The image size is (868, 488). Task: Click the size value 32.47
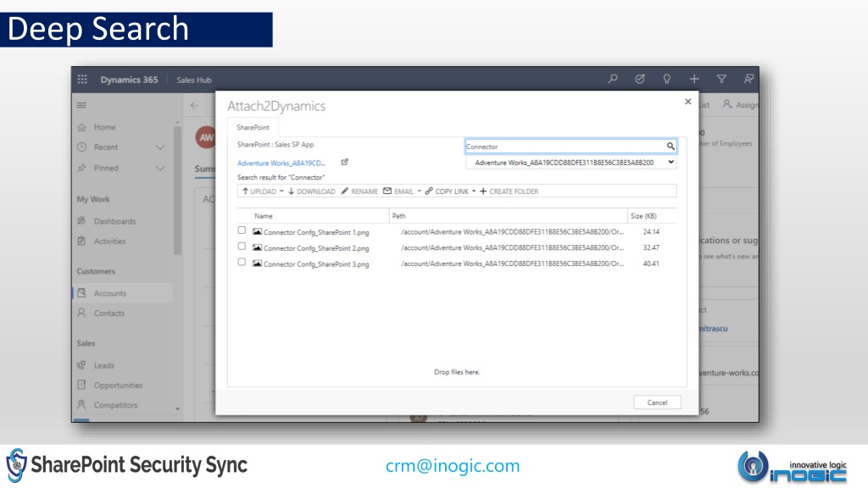(651, 247)
